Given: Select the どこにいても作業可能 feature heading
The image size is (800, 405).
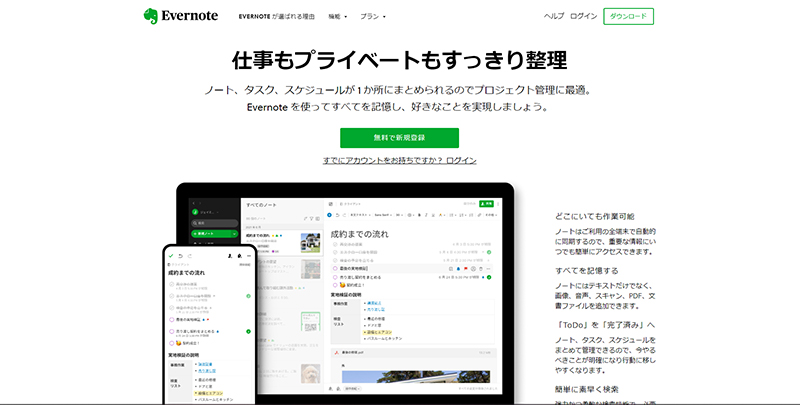Looking at the screenshot, I should [x=595, y=216].
